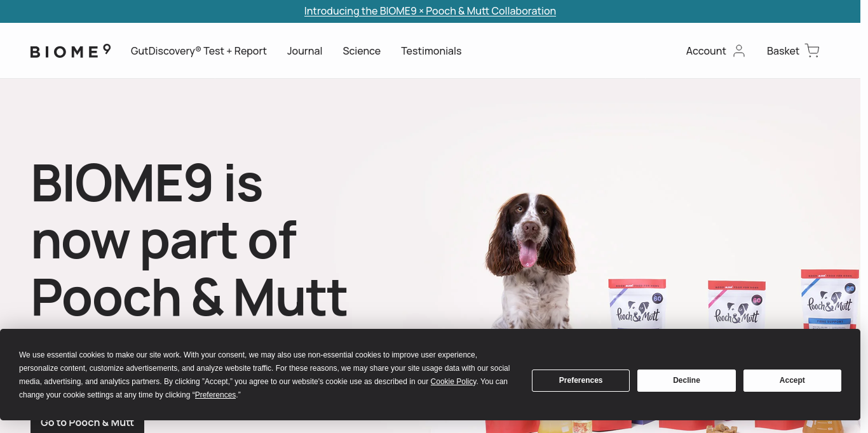Click the BIOME9 logo
The width and height of the screenshot is (868, 433).
click(71, 51)
